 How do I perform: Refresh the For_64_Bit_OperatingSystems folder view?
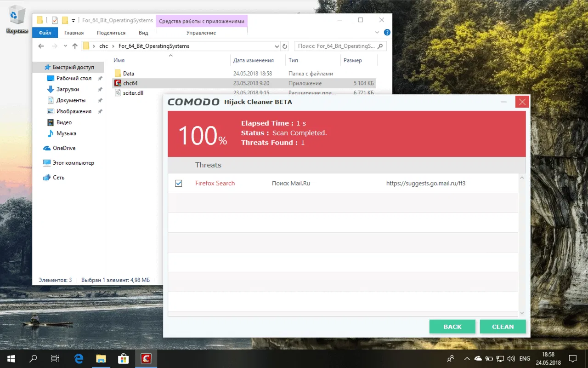pyautogui.click(x=285, y=46)
